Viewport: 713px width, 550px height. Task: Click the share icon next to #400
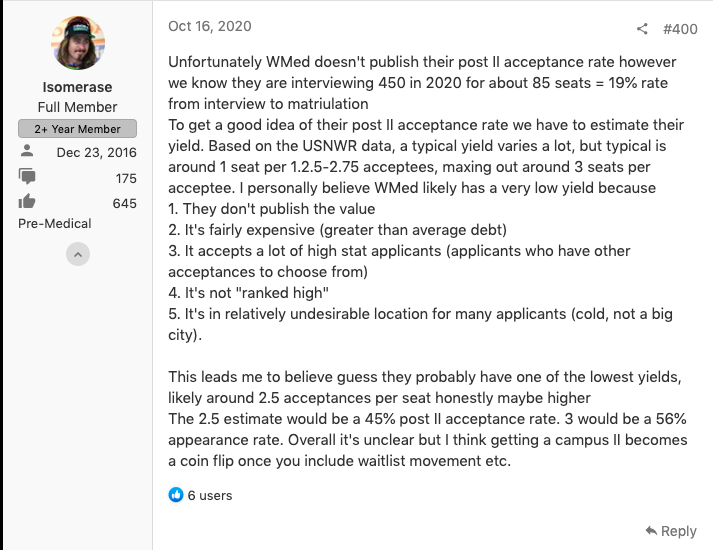pyautogui.click(x=642, y=29)
